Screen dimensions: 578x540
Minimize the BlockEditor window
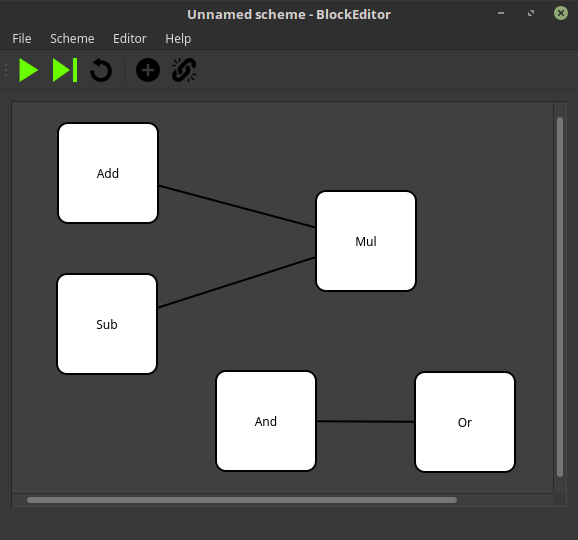coord(501,13)
